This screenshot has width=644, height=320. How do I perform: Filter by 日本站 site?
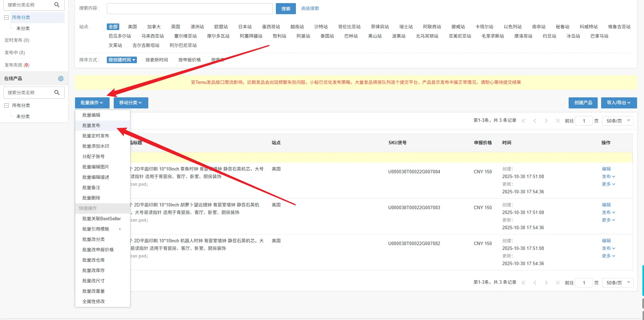(x=245, y=27)
